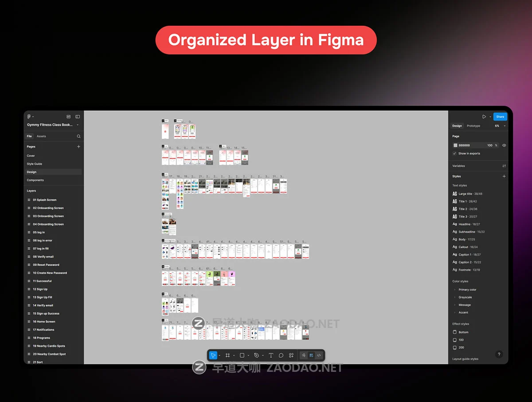
Task: Select the Comment tool
Action: click(281, 355)
